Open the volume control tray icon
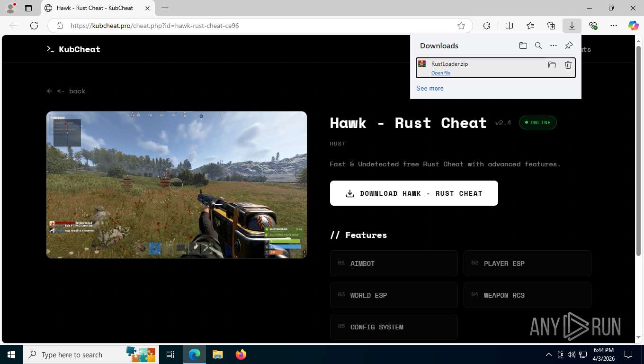Viewport: 644px width, 364px height. [x=572, y=355]
